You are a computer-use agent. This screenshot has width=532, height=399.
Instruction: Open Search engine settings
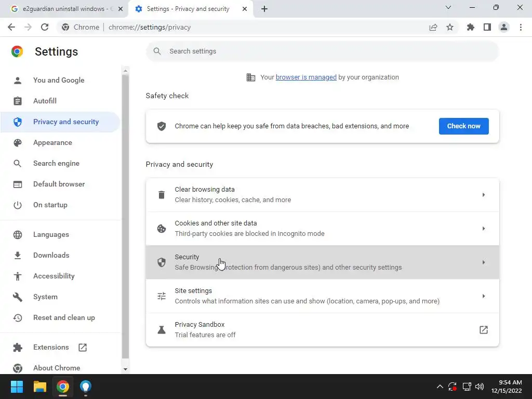[60, 164]
